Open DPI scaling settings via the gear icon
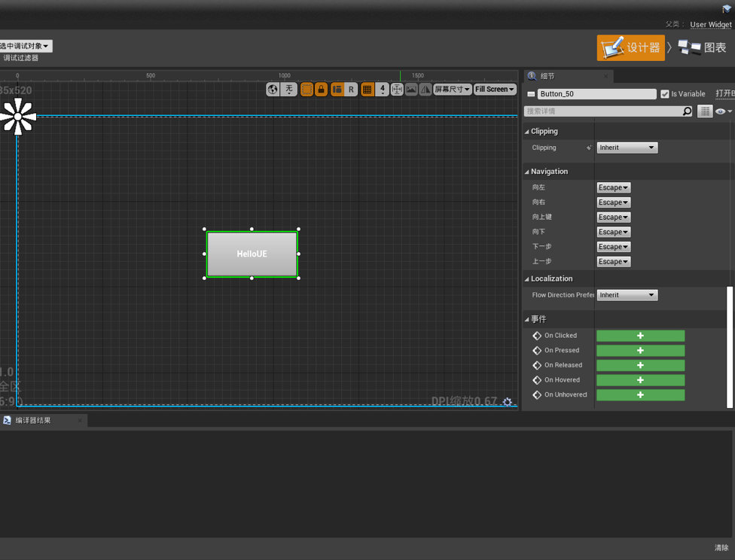The image size is (735, 560). point(508,402)
